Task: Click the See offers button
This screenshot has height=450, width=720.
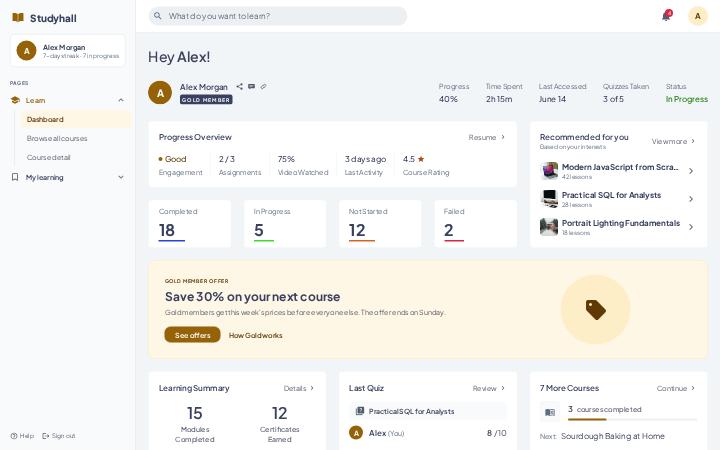Action: click(192, 335)
